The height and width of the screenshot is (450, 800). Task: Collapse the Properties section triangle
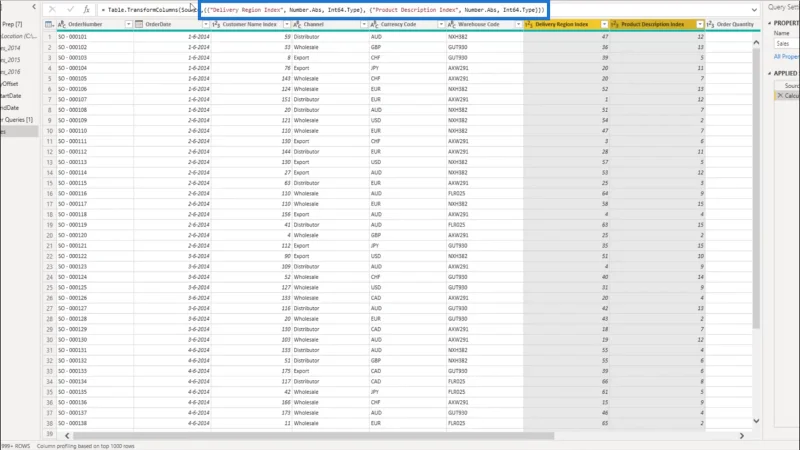point(769,23)
